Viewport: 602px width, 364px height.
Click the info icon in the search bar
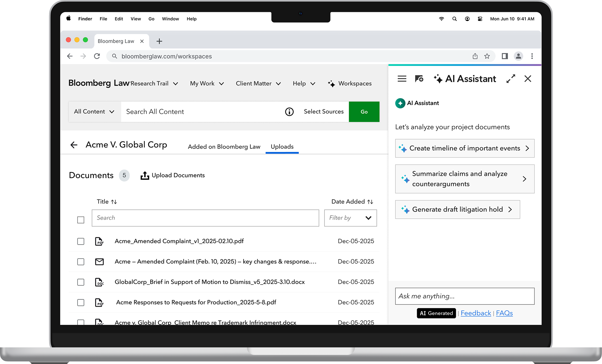click(x=289, y=112)
